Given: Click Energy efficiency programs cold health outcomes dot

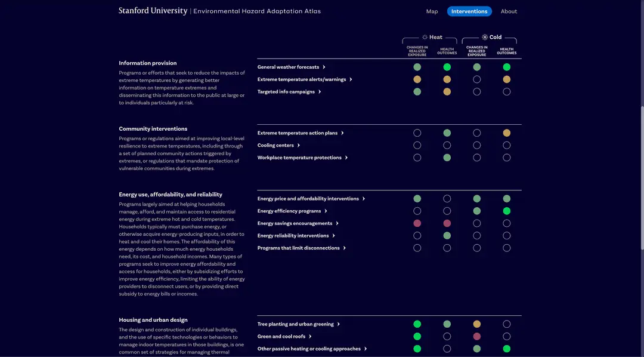Looking at the screenshot, I should point(506,211).
